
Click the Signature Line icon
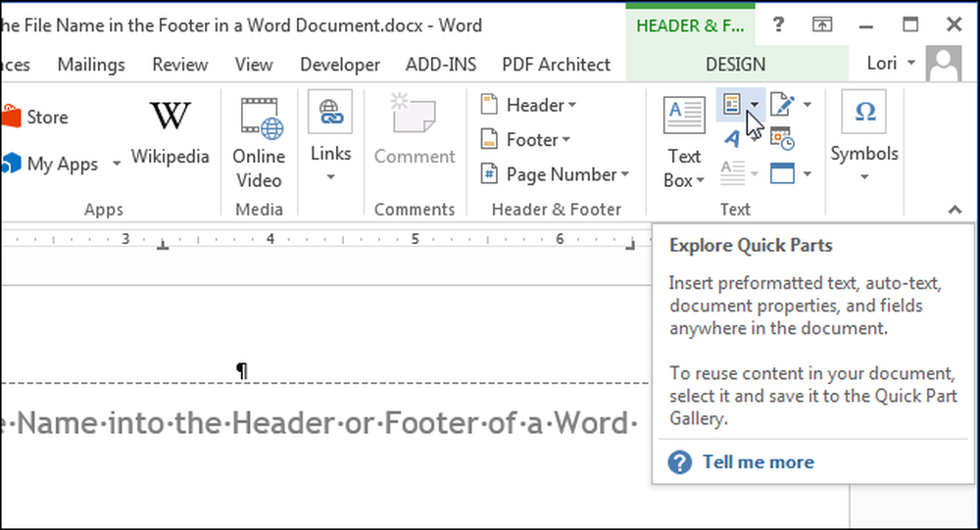coord(782,104)
